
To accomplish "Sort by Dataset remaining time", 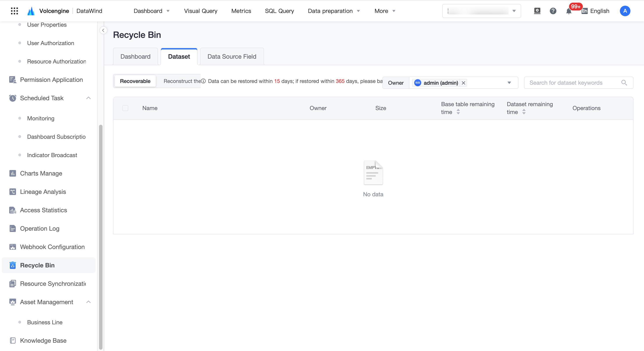I will tap(524, 112).
